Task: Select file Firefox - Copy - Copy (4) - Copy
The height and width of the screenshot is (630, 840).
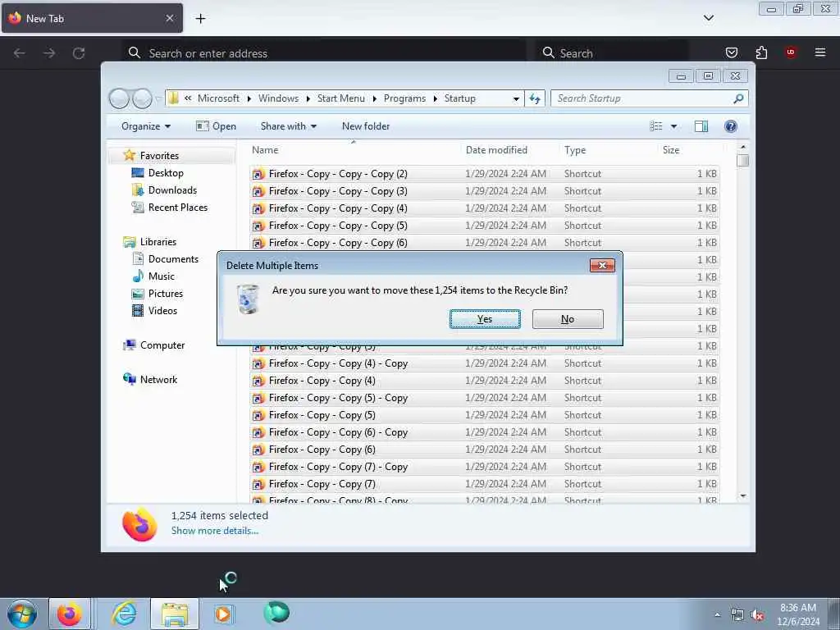Action: (x=484, y=363)
